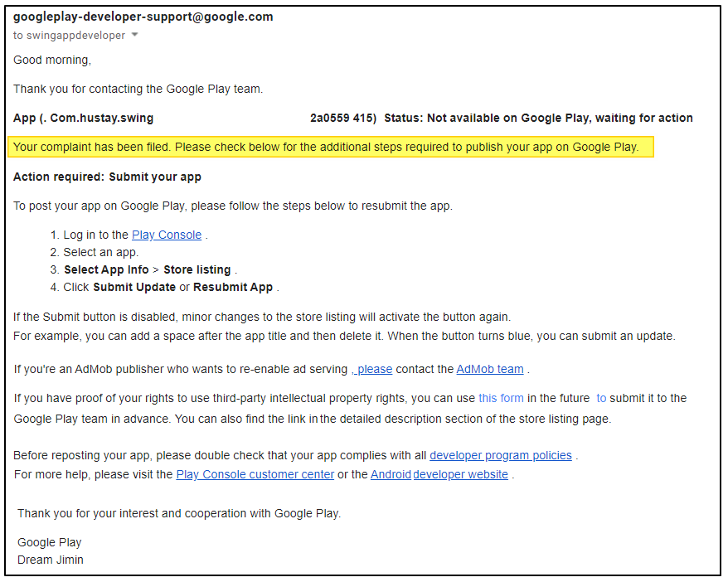The width and height of the screenshot is (728, 582).
Task: Click the "Android" link text
Action: point(391,474)
